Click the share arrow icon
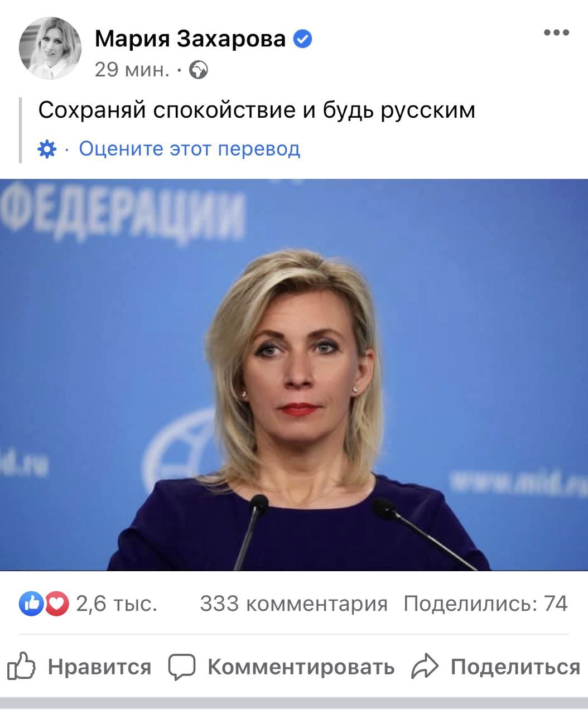The height and width of the screenshot is (714, 588). point(425,666)
